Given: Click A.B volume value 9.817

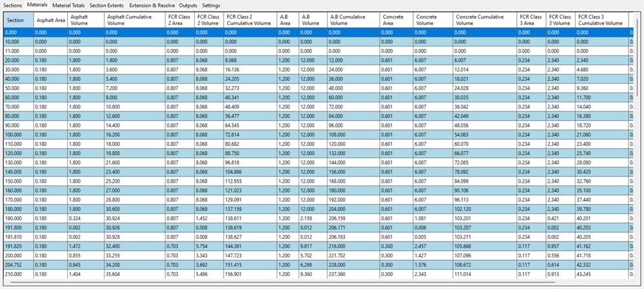Looking at the screenshot, I should 313,246.
